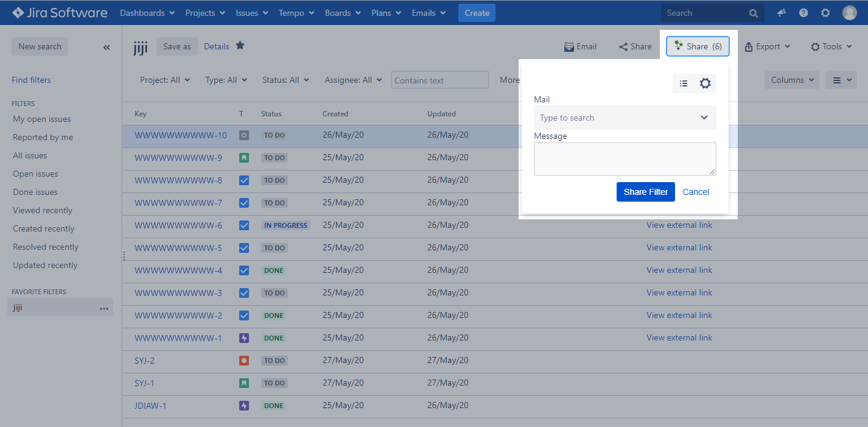Click in the Message text area
Viewport: 868px width, 427px height.
[x=625, y=159]
